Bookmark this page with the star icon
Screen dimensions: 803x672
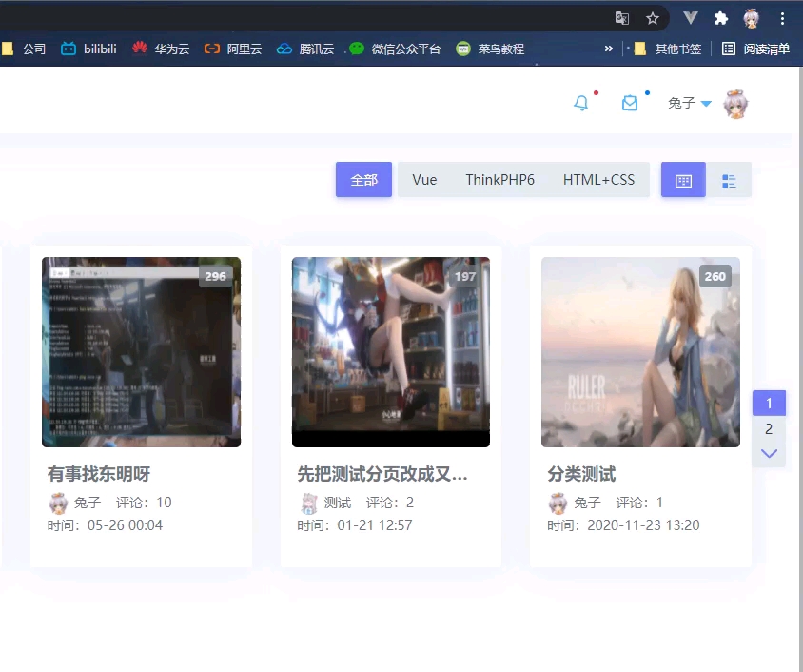click(x=652, y=17)
